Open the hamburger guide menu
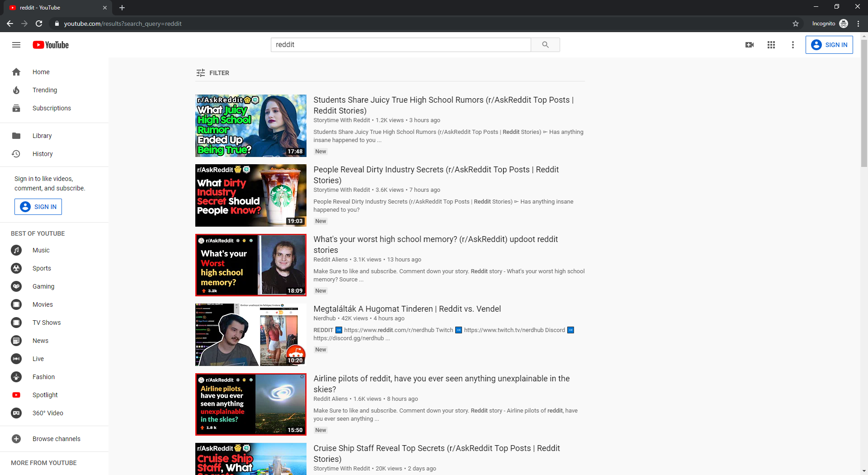Viewport: 868px width, 475px height. pyautogui.click(x=16, y=45)
